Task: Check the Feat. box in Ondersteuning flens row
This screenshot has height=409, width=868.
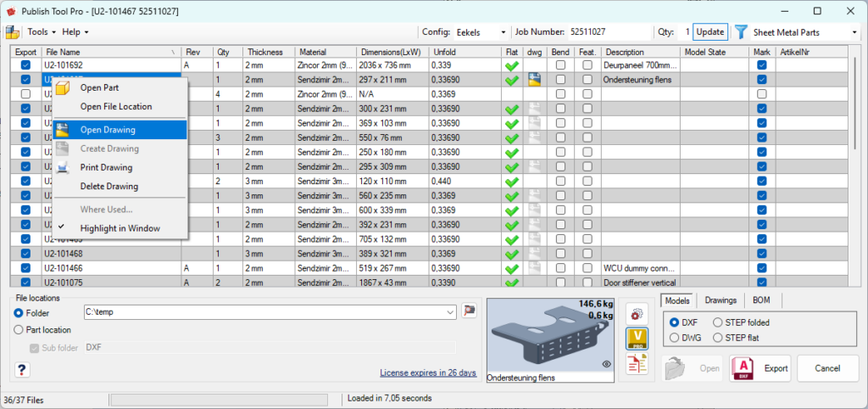Action: (587, 80)
